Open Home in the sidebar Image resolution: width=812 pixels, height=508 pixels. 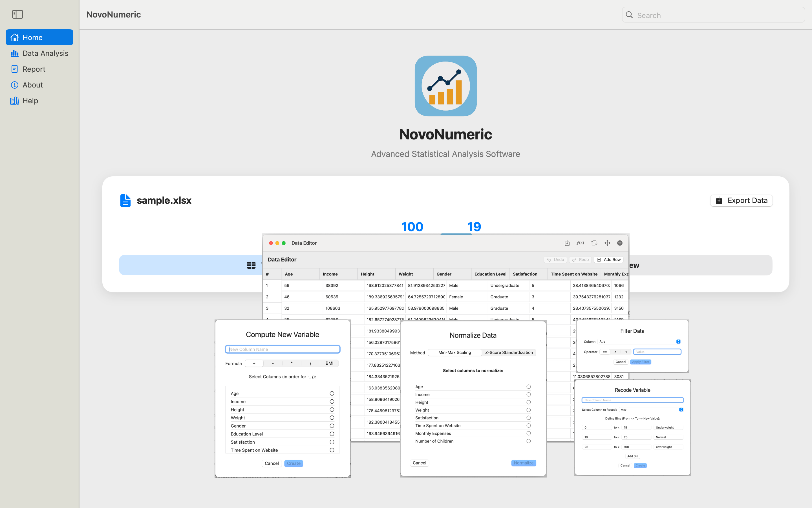[x=39, y=37]
